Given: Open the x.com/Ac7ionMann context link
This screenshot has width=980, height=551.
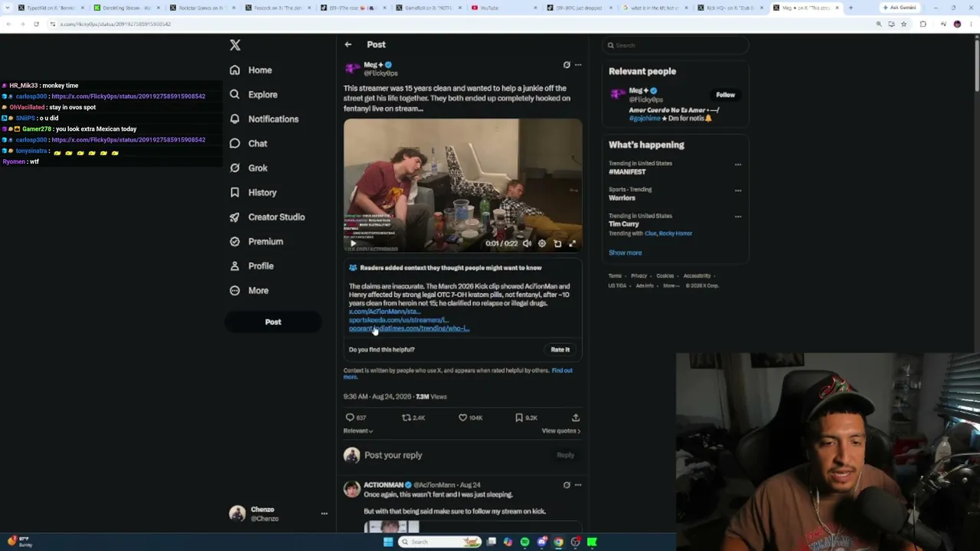Looking at the screenshot, I should [x=384, y=311].
